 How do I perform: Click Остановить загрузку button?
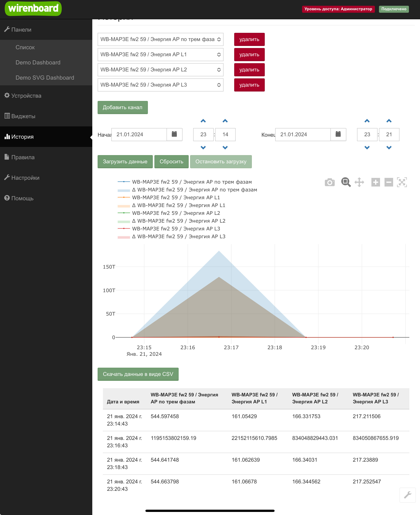221,162
